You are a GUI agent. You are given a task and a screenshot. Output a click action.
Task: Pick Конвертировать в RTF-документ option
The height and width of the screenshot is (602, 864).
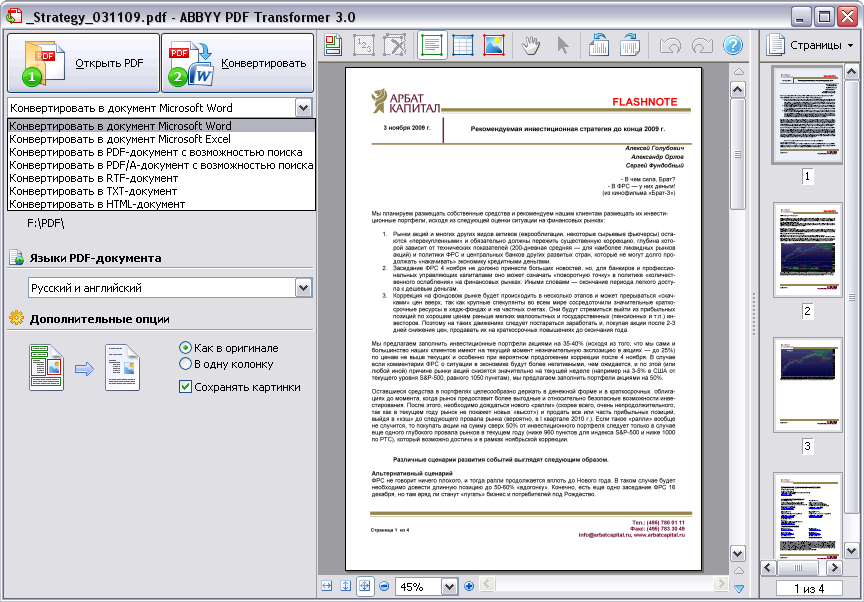click(161, 178)
